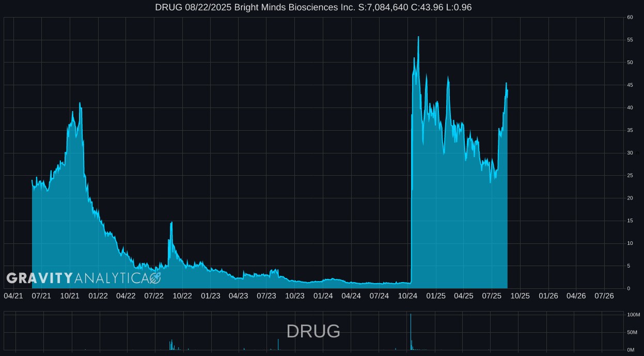The image size is (644, 356).
Task: Click the 10/22 date axis label
Action: (182, 296)
